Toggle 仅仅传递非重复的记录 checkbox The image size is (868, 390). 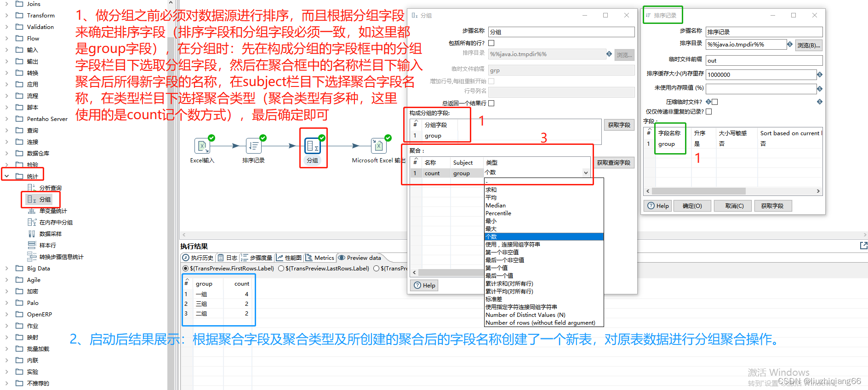tap(708, 111)
